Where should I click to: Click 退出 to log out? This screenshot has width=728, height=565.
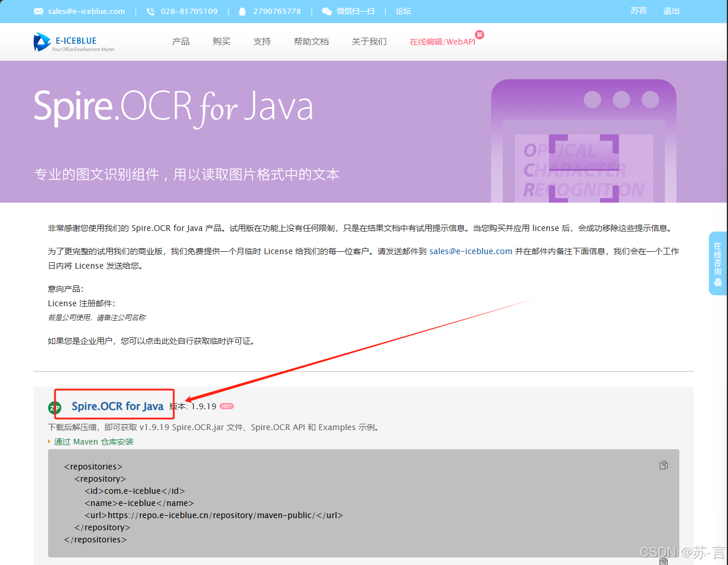click(671, 11)
